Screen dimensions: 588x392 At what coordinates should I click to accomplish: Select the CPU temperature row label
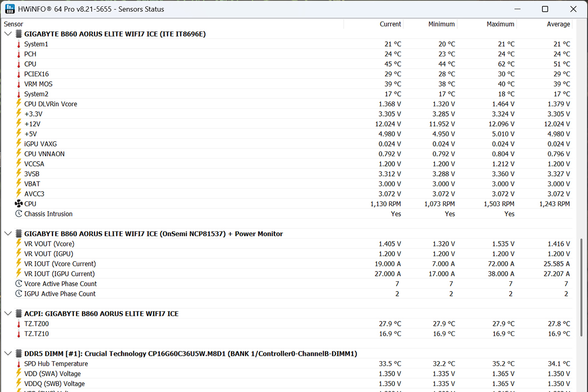pyautogui.click(x=30, y=64)
